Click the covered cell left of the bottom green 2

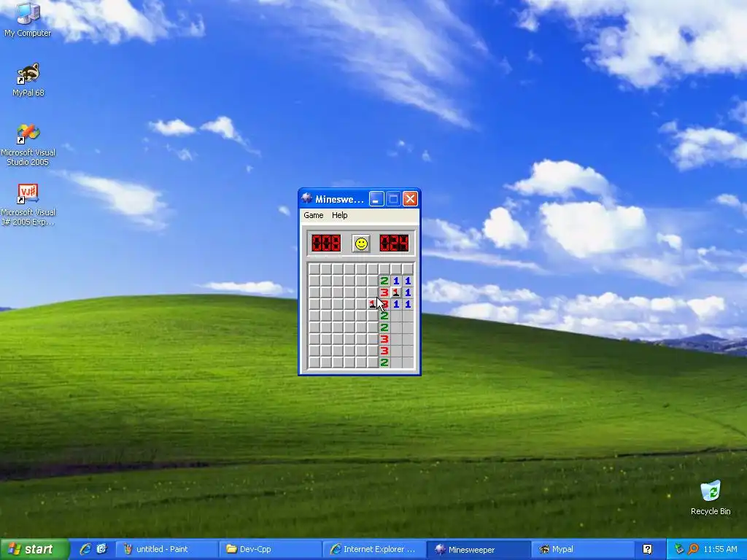373,362
